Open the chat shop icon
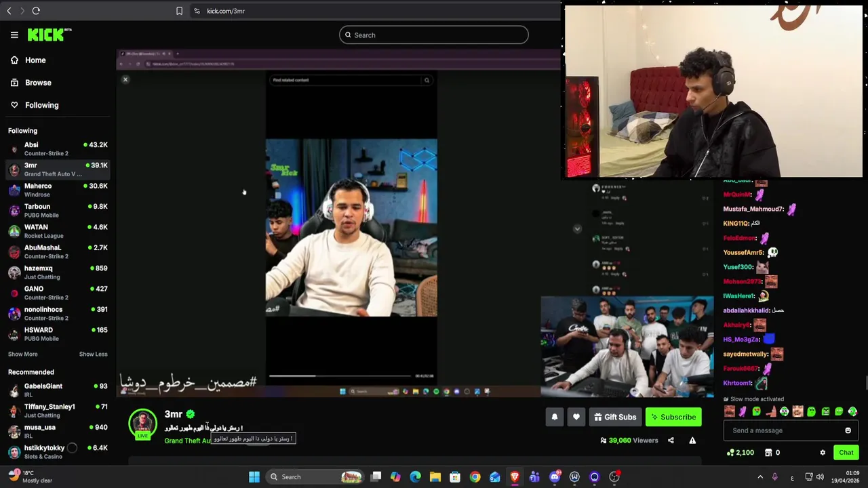868x488 pixels. click(x=768, y=453)
